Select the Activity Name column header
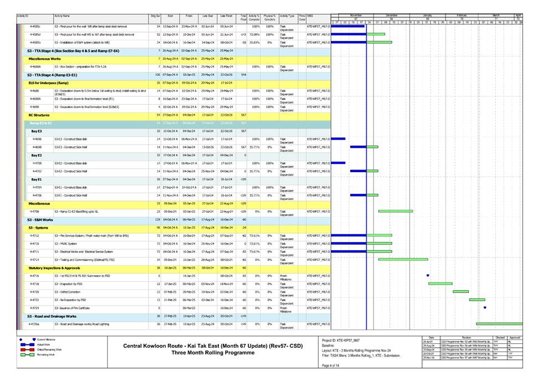Screen dimensions: 554x392 click(66, 17)
